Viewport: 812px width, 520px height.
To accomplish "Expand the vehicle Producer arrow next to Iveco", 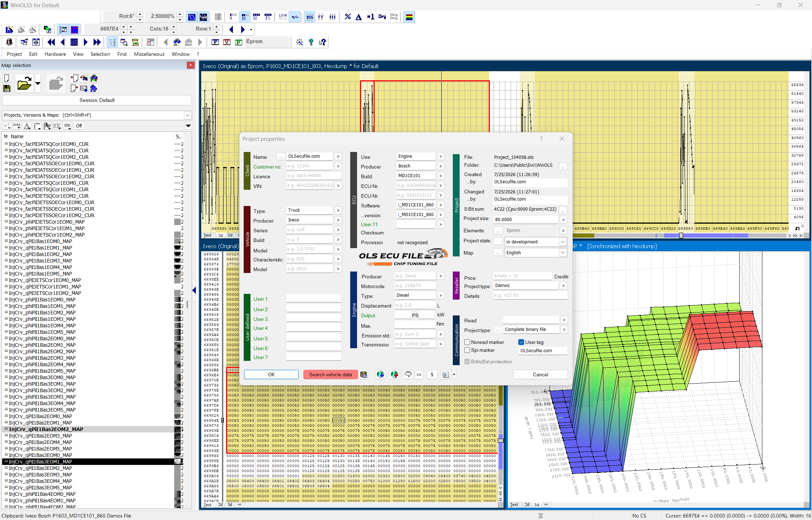I will pos(338,220).
